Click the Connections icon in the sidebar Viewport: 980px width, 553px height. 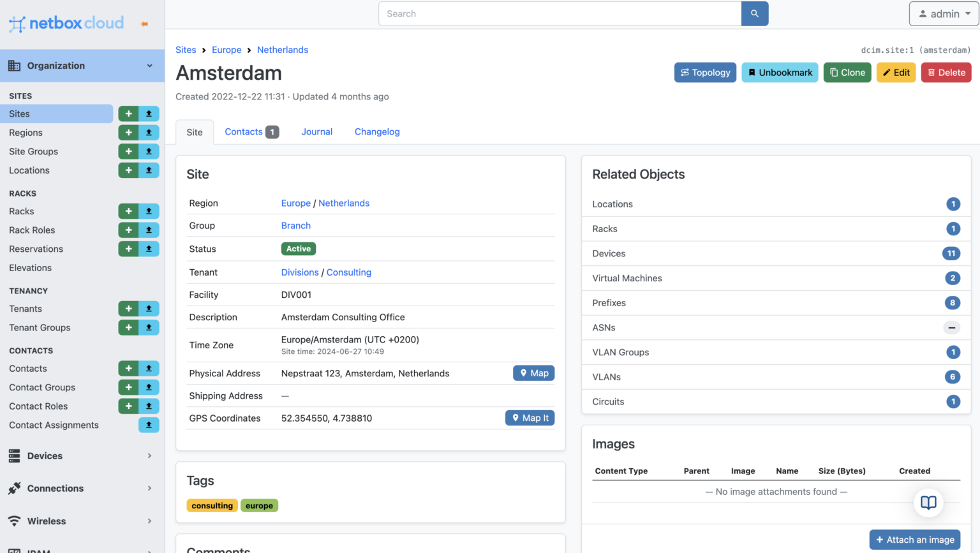click(14, 488)
